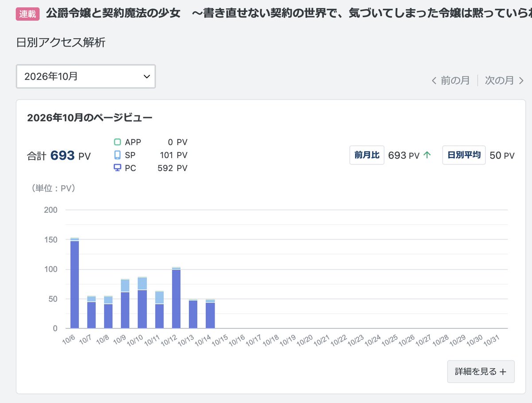
Task: Click the 10/13 bar in the chart
Action: pyautogui.click(x=193, y=314)
